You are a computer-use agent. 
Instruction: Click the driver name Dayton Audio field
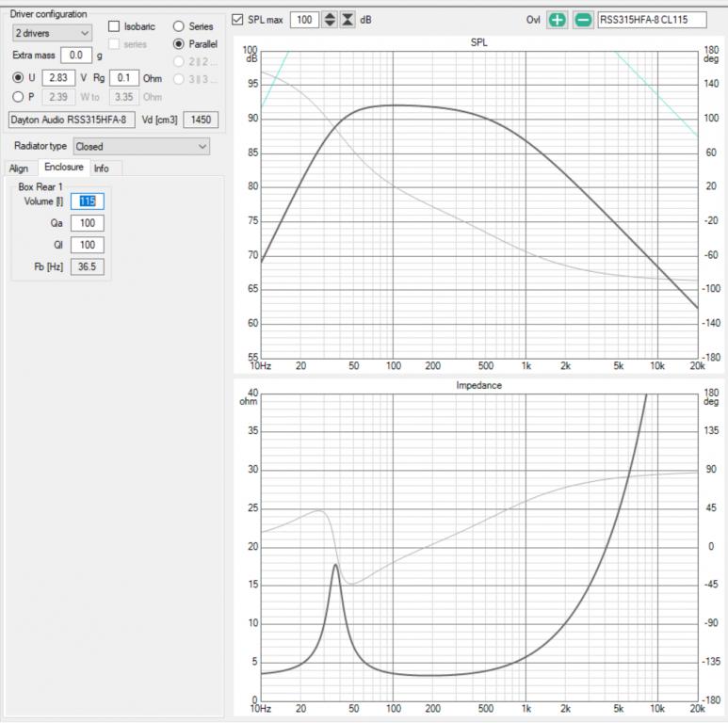[72, 120]
